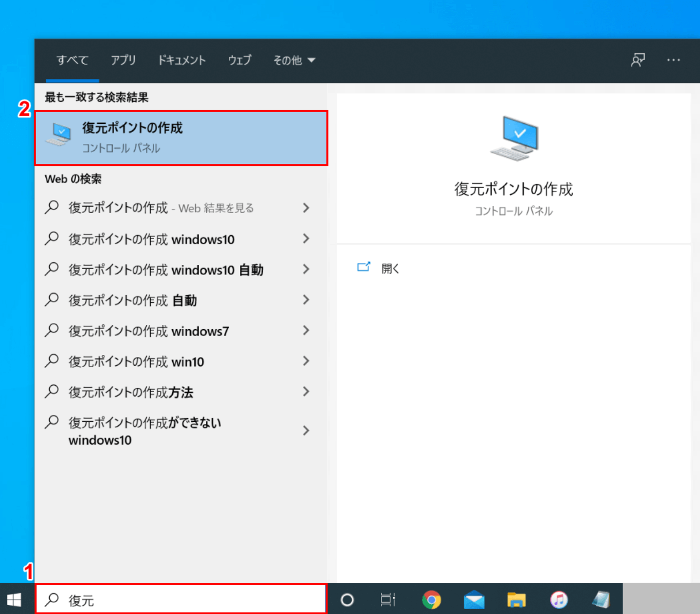Select the best match 復元ポイントの作成 result
This screenshot has width=700, height=614.
coord(181,138)
